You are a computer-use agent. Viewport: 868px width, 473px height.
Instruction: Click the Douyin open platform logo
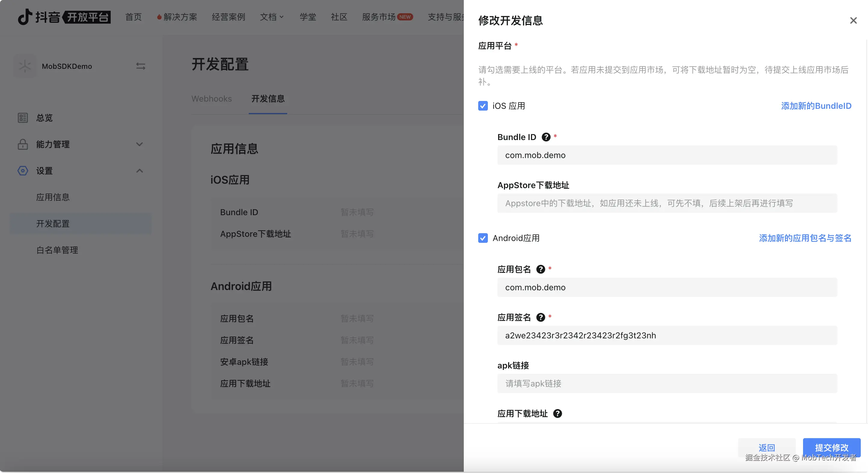point(64,17)
